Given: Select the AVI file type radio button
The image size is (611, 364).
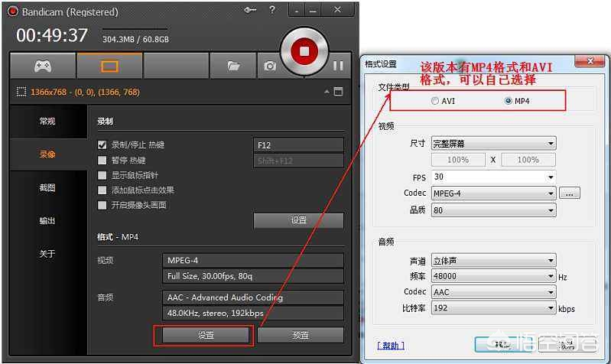Looking at the screenshot, I should point(435,101).
